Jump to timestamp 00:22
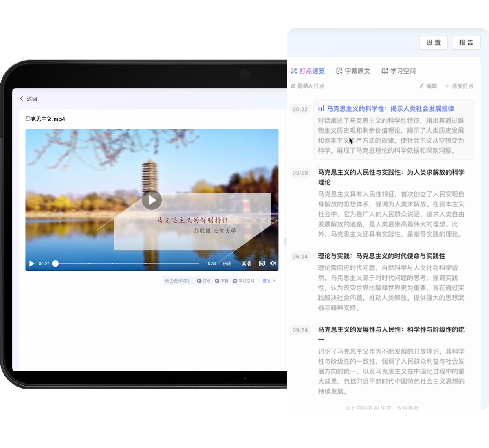Image resolution: width=489 pixels, height=448 pixels. (x=300, y=109)
